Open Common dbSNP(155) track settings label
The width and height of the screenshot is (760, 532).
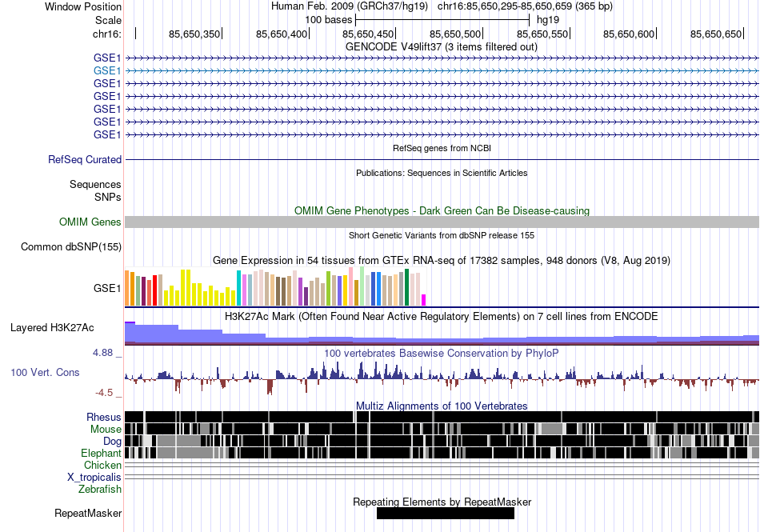tap(71, 246)
